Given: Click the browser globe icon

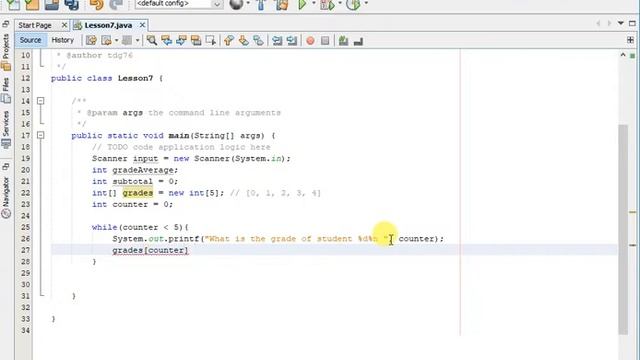Looking at the screenshot, I should pyautogui.click(x=236, y=4).
